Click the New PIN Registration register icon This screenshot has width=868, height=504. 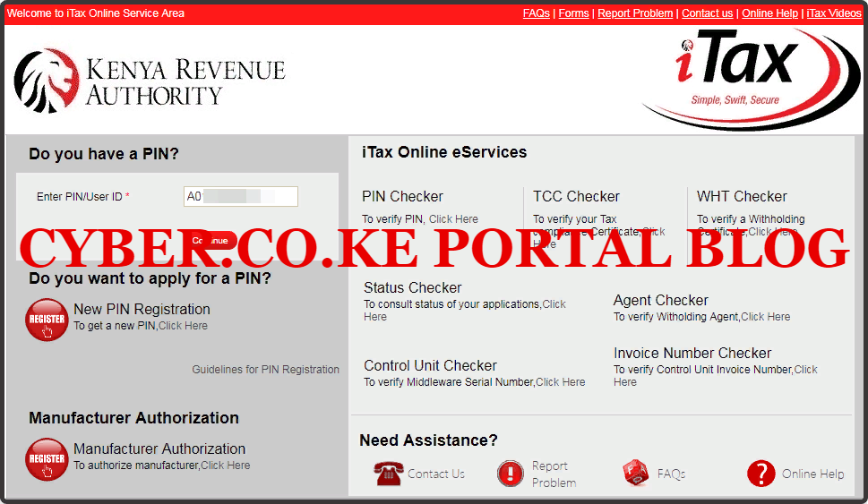click(x=47, y=319)
